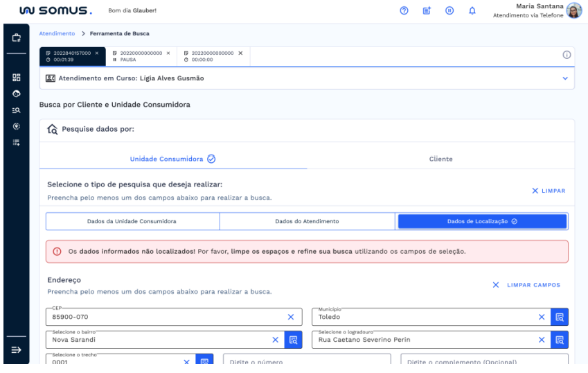Select Dados da Unidade Consumidora option
The image size is (588, 373).
tap(132, 221)
